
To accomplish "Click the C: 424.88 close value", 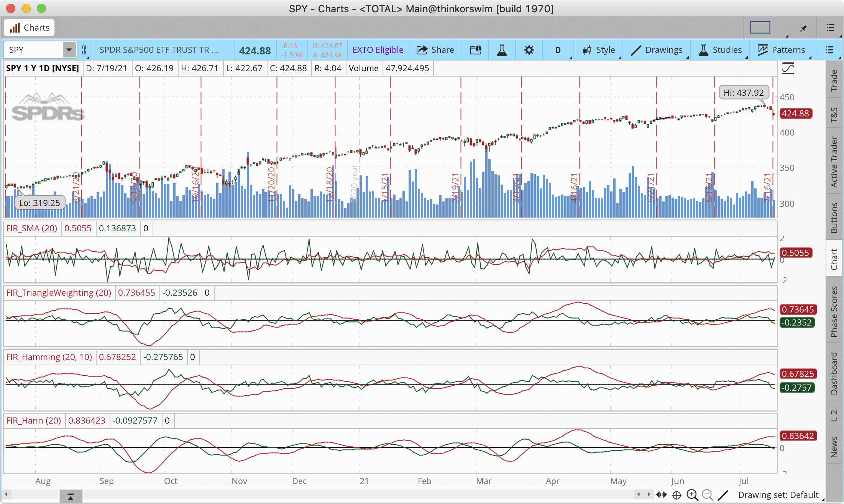I will coord(288,68).
